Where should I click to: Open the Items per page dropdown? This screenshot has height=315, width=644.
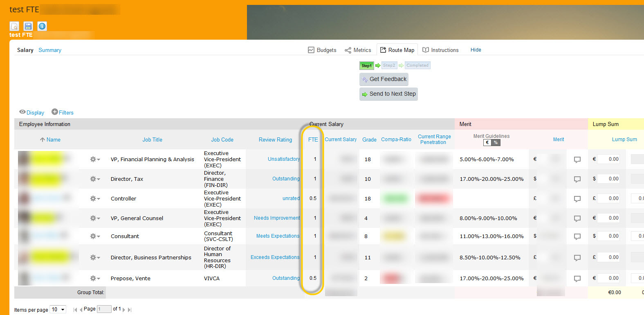click(58, 309)
